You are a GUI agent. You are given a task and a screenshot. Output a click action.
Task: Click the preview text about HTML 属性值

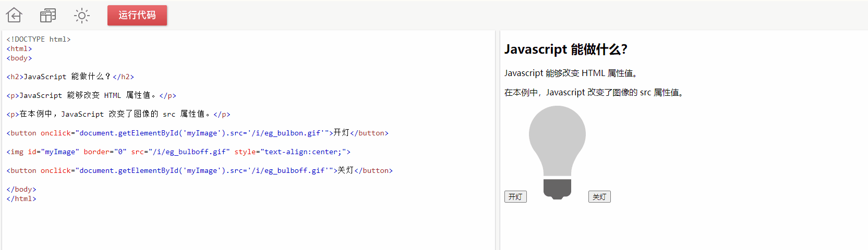572,73
